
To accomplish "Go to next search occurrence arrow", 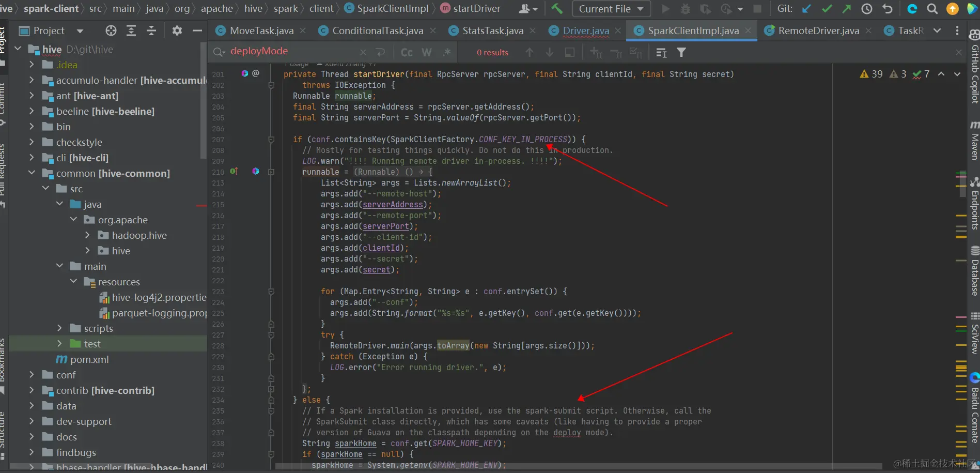I will 550,52.
